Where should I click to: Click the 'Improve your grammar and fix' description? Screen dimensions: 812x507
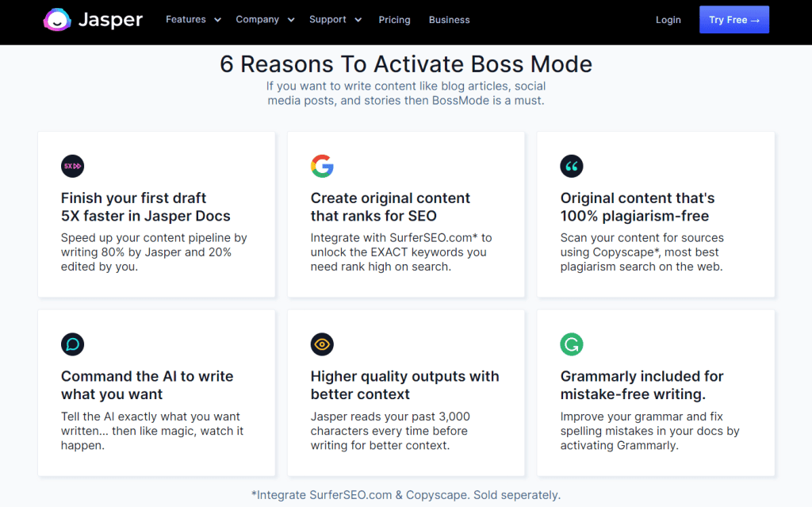pos(650,431)
